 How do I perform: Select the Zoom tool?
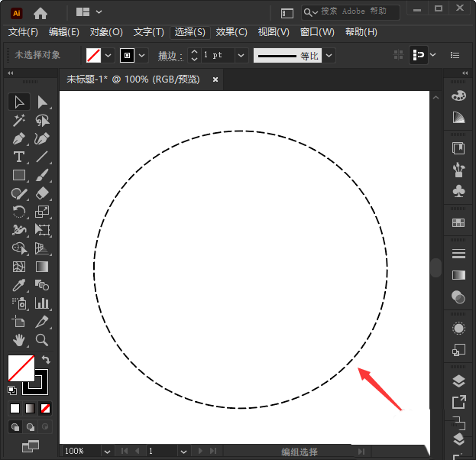point(42,340)
